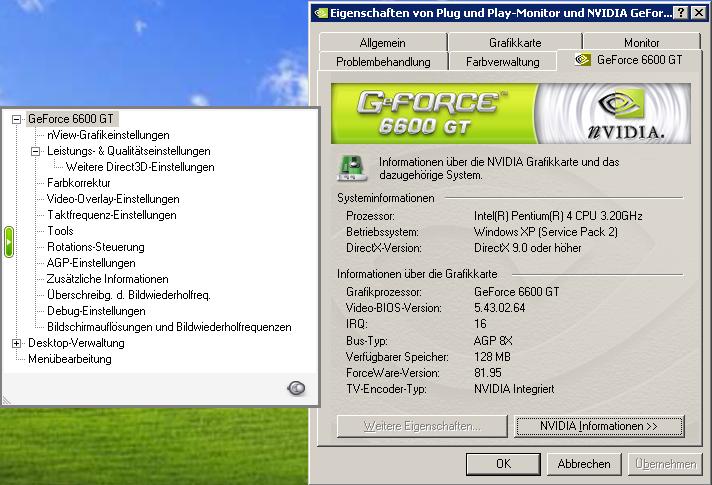Click the IRQ value 16
The width and height of the screenshot is (712, 485).
pos(480,323)
